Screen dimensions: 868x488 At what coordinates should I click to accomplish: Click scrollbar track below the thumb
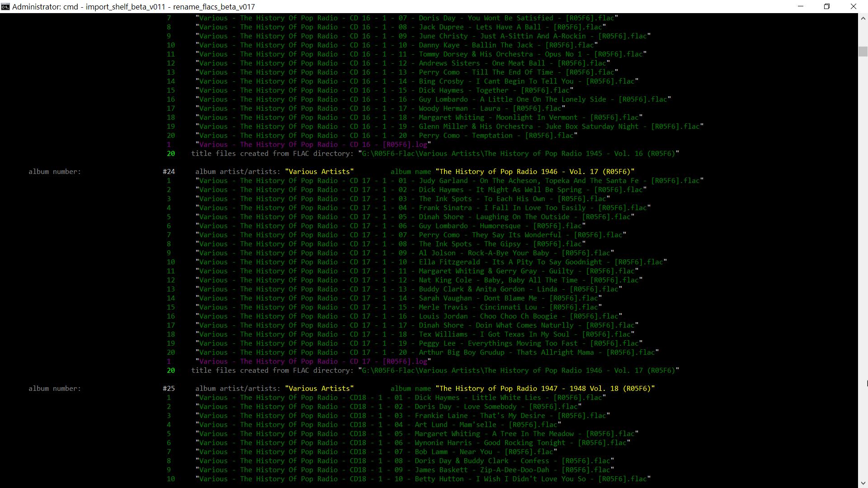(x=863, y=271)
